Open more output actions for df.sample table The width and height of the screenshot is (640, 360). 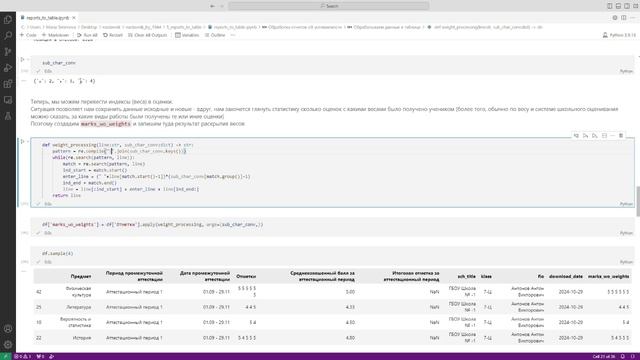[x=24, y=271]
